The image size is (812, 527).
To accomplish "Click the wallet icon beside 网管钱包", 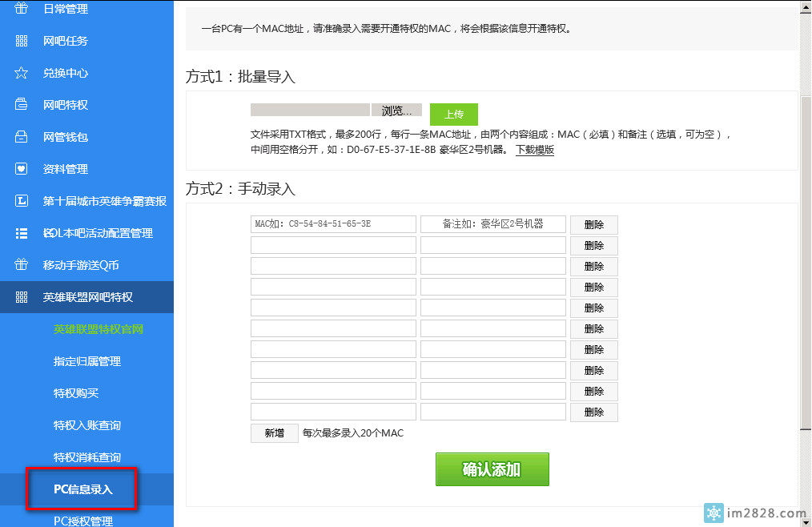I will [22, 137].
